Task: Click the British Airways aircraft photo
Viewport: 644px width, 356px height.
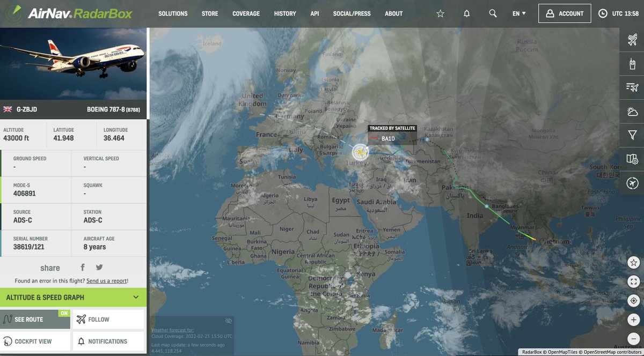Action: [x=73, y=64]
